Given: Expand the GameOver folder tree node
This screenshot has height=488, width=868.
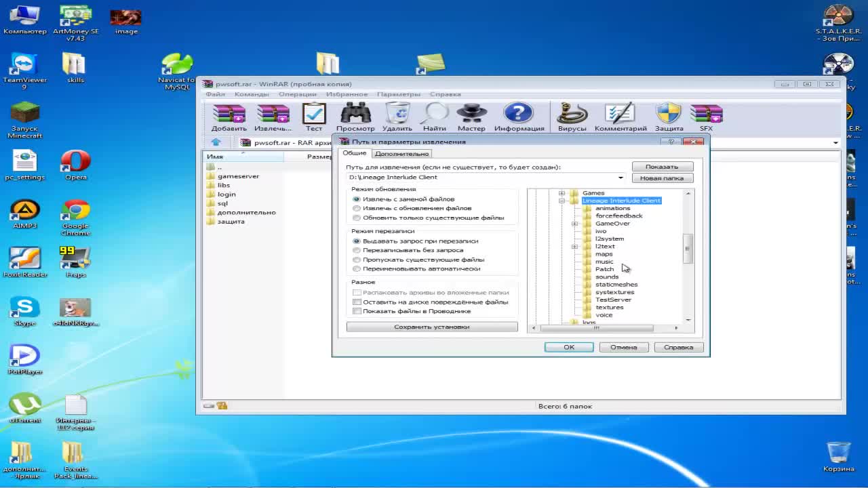Looking at the screenshot, I should coord(574,224).
